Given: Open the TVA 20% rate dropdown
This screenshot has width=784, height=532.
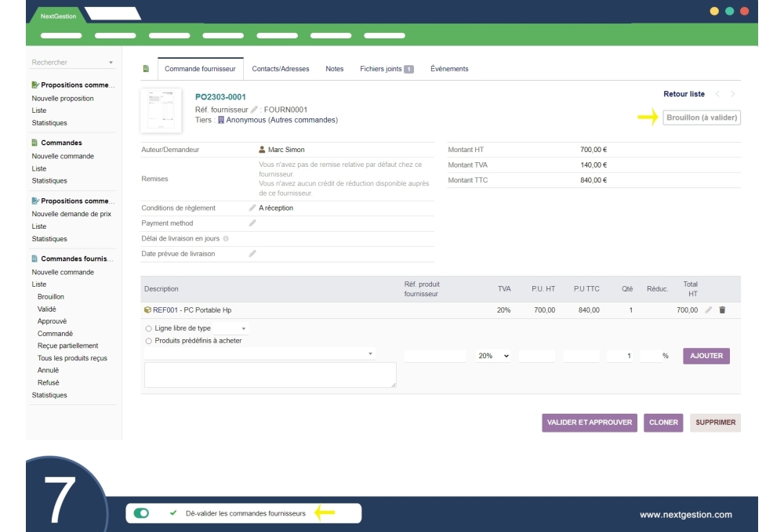Looking at the screenshot, I should point(494,356).
